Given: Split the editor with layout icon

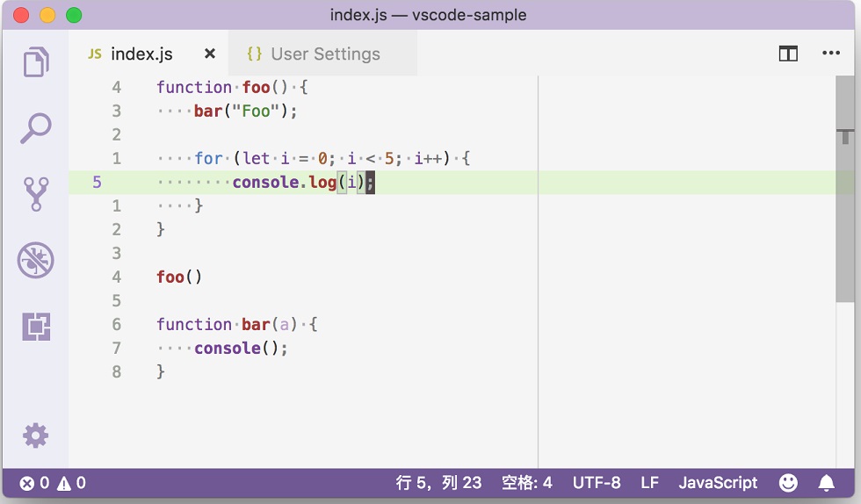Looking at the screenshot, I should click(788, 54).
